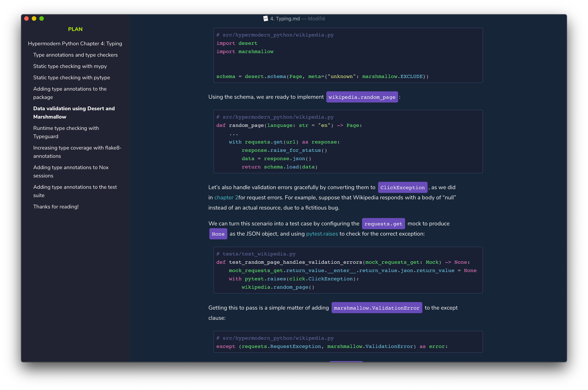Click the PLAN sidebar header
Viewport: 588px width, 390px height.
(x=75, y=29)
